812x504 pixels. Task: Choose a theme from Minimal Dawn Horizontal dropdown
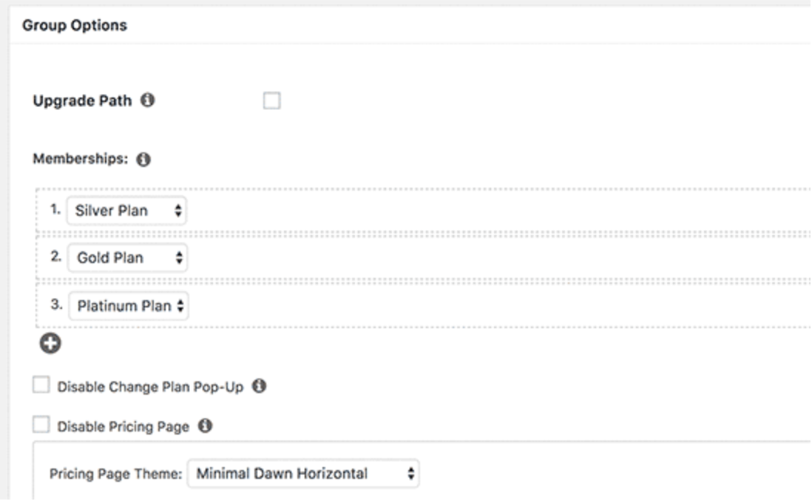point(303,474)
